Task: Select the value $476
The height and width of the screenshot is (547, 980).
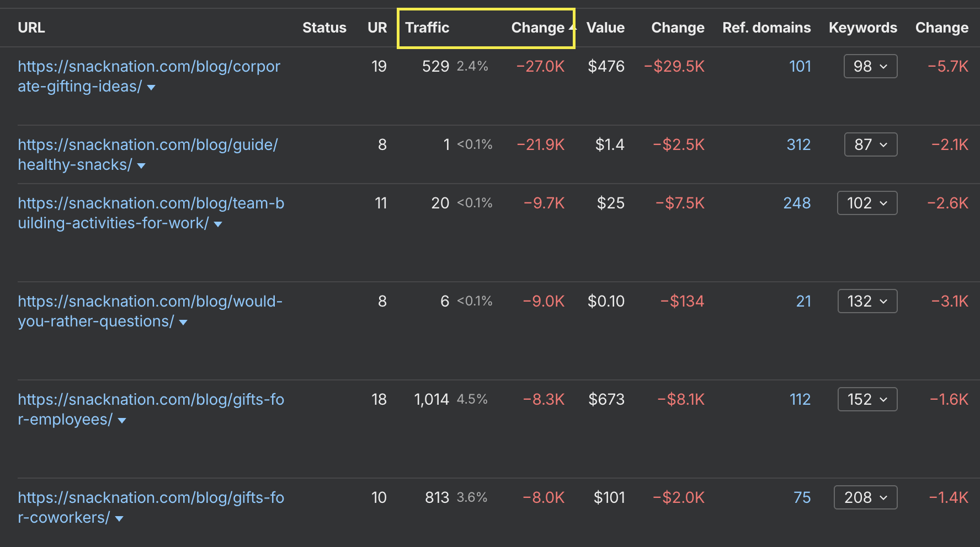Action: click(x=606, y=66)
